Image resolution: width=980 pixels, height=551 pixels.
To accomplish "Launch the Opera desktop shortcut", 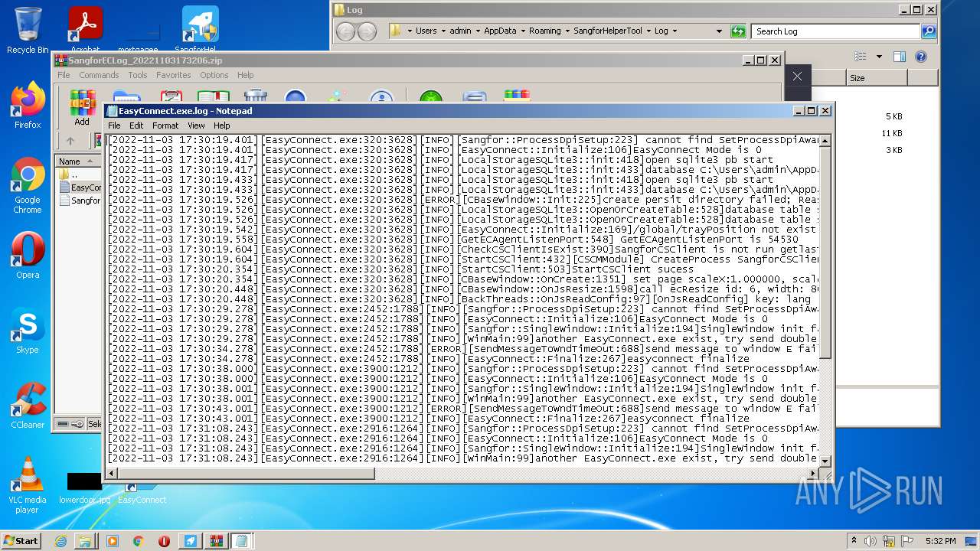I will pos(28,255).
